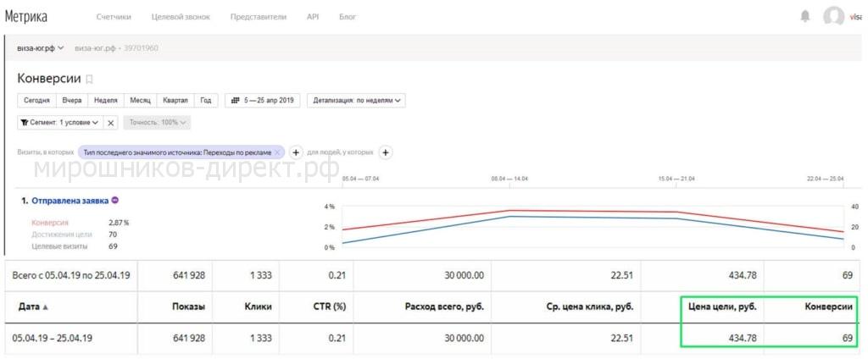
Task: Select the Сегодня period button
Action: (37, 101)
